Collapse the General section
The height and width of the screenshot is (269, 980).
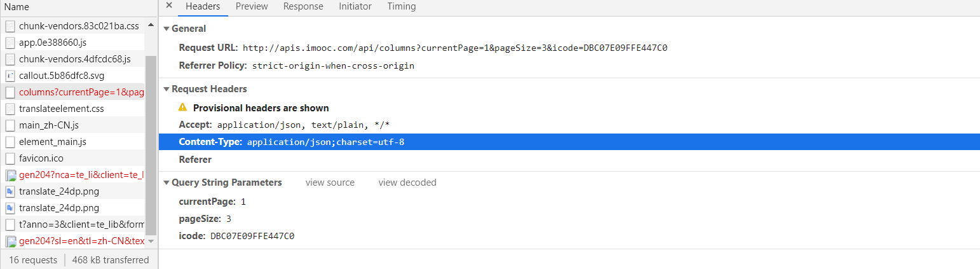(x=167, y=29)
